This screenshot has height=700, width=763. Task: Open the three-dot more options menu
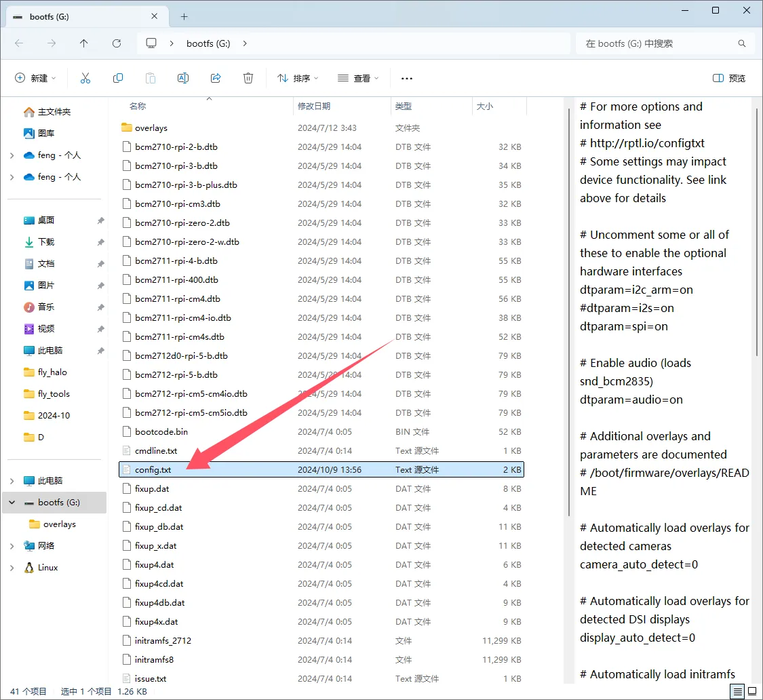click(x=407, y=78)
